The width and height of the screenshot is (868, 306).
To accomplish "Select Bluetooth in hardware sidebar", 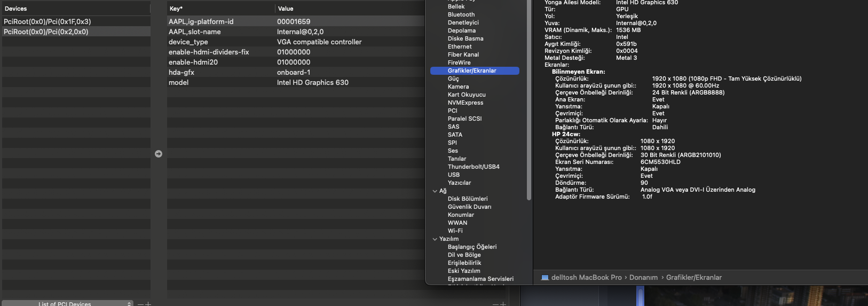I will (461, 15).
